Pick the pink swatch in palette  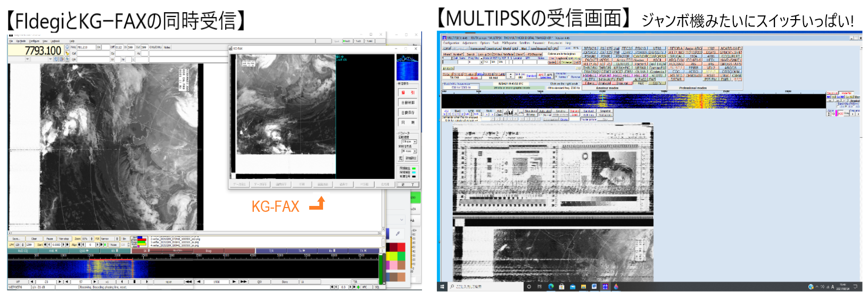point(393,265)
